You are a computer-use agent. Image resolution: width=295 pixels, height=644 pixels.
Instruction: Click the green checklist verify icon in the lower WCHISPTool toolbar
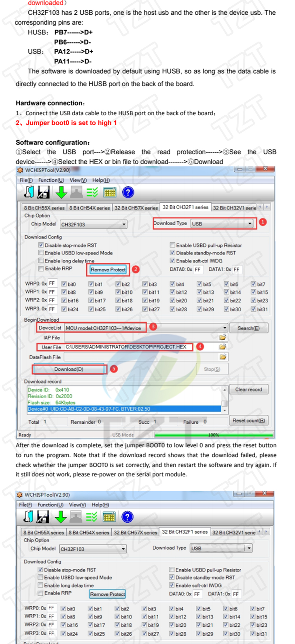tap(91, 517)
